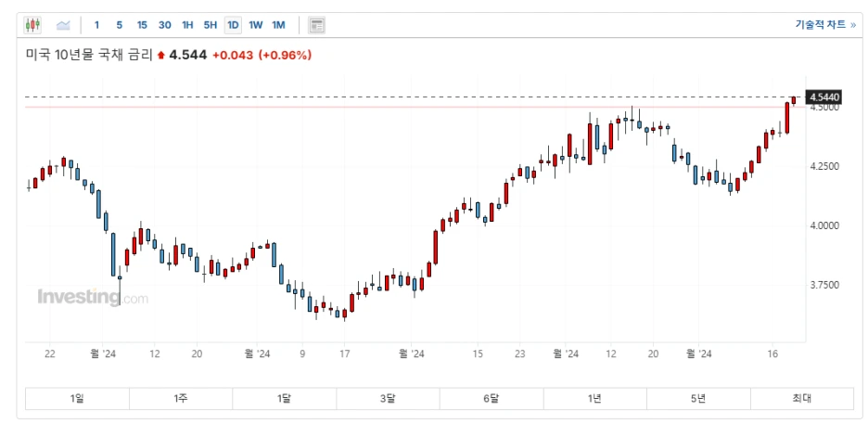868x424 pixels.
Task: Choose the 15 minute interval
Action: (142, 25)
